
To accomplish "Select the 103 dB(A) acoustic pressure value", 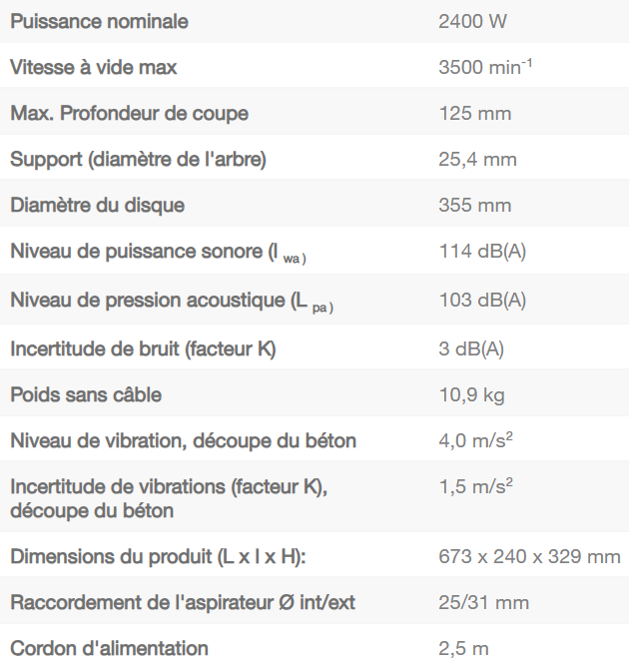I will pyautogui.click(x=482, y=300).
